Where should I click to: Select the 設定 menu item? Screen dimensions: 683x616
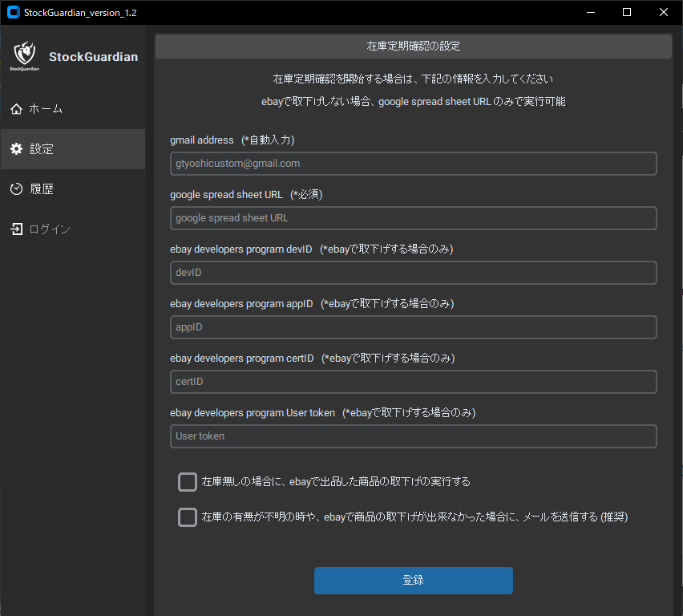tap(73, 149)
